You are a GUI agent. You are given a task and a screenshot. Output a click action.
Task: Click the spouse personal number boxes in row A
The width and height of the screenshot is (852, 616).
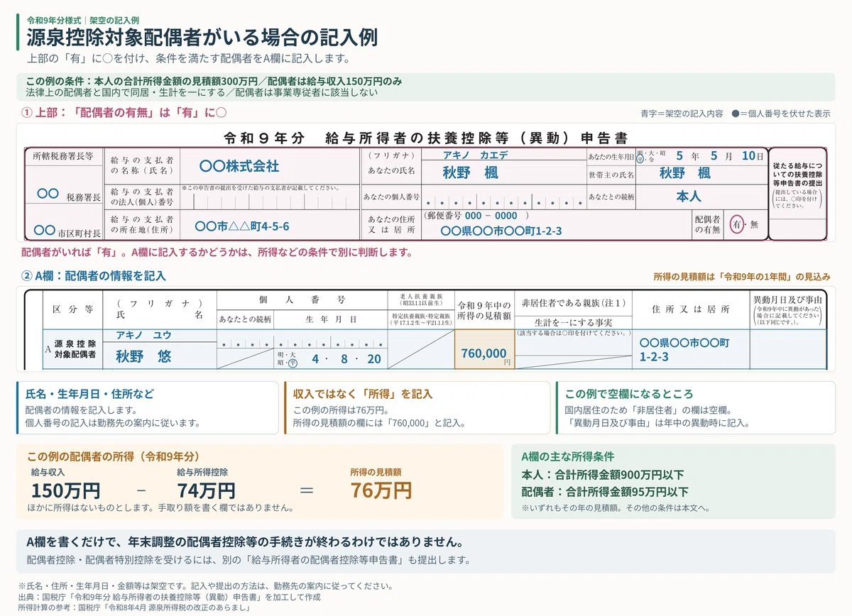pos(302,340)
